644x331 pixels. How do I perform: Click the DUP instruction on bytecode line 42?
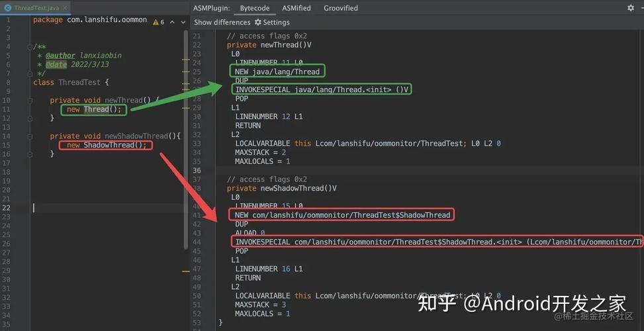242,224
